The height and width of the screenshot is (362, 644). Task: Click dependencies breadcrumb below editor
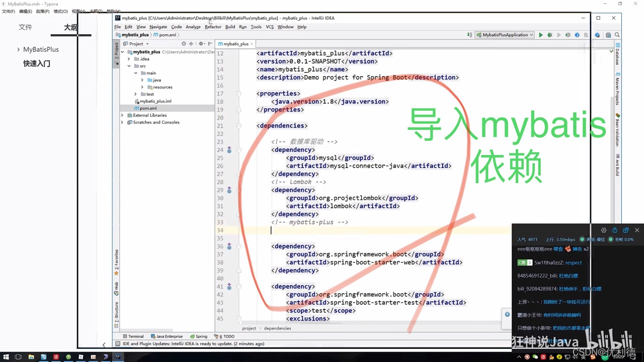pyautogui.click(x=277, y=328)
